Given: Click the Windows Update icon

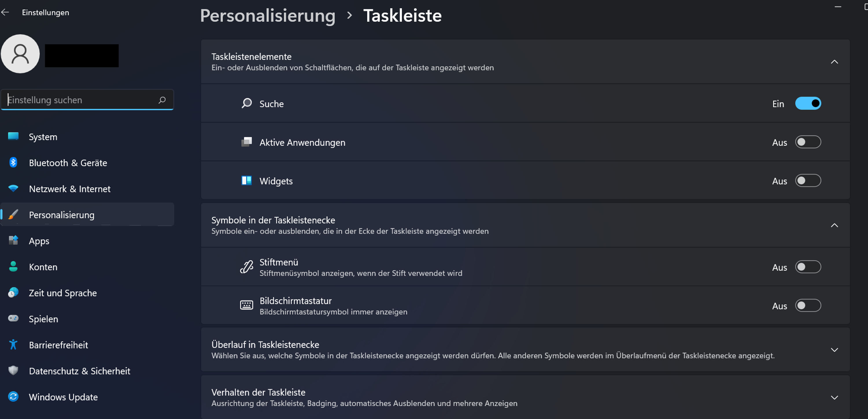Looking at the screenshot, I should [13, 396].
